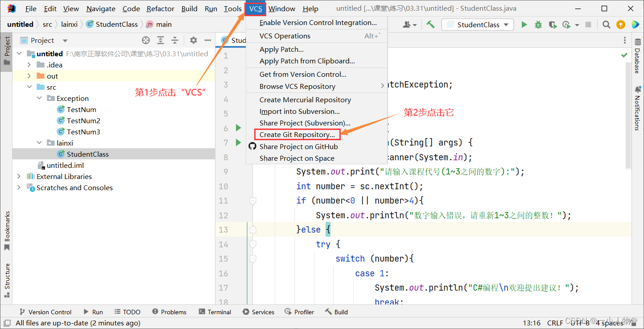
Task: Click Select Opened File target icon
Action: [x=146, y=40]
